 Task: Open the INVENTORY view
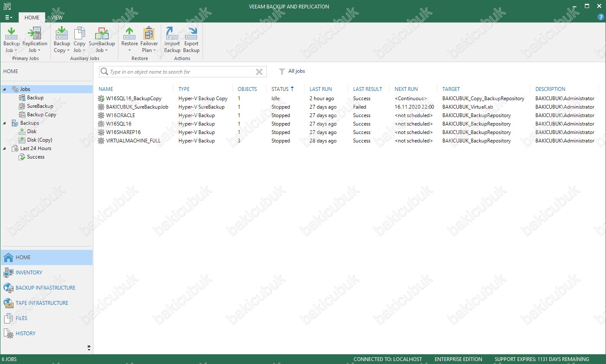[29, 273]
